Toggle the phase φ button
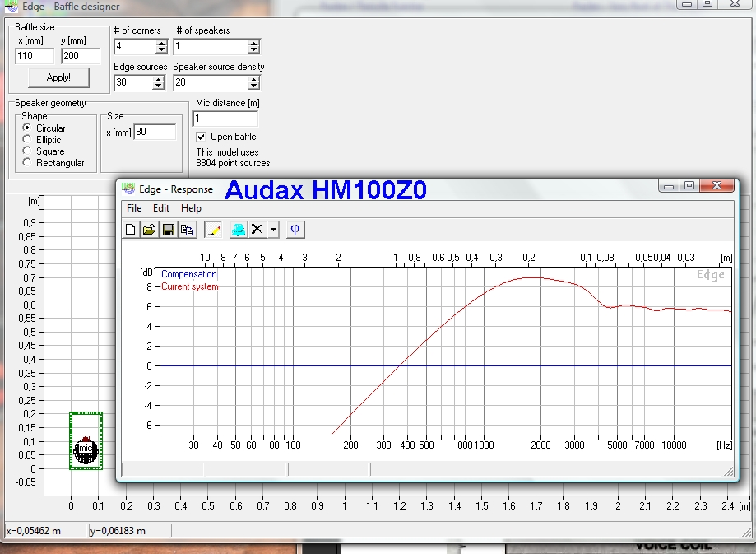 pos(295,230)
